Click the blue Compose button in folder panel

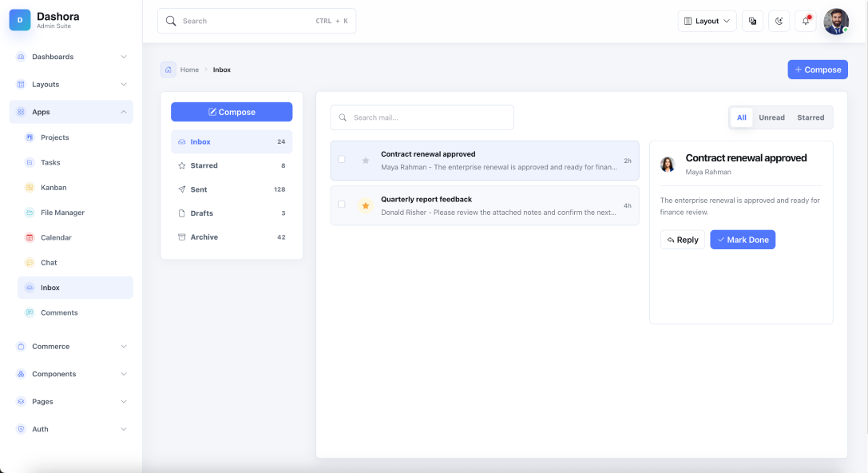click(232, 112)
